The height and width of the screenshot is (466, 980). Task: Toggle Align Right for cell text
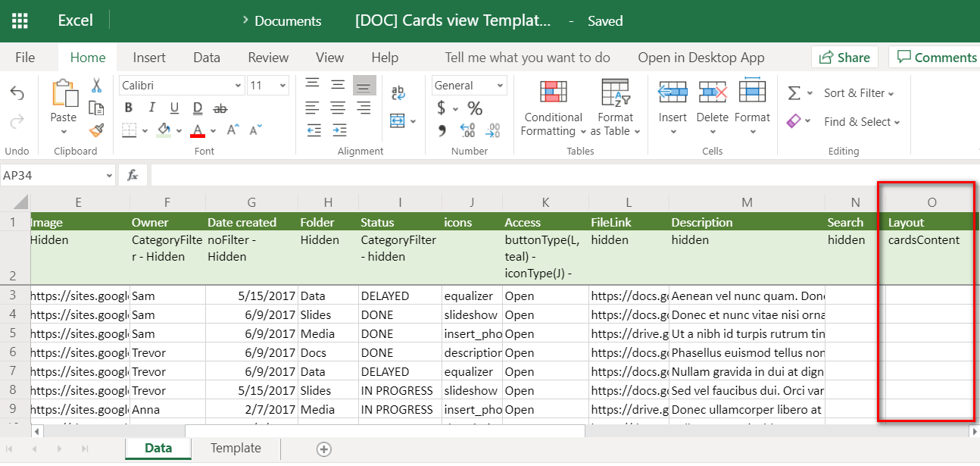pos(364,108)
